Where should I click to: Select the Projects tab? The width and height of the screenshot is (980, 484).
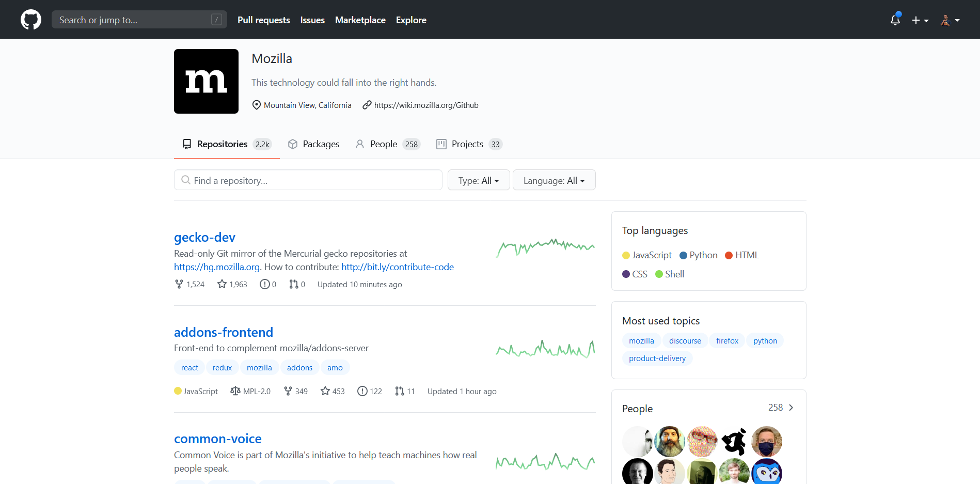[x=469, y=144]
